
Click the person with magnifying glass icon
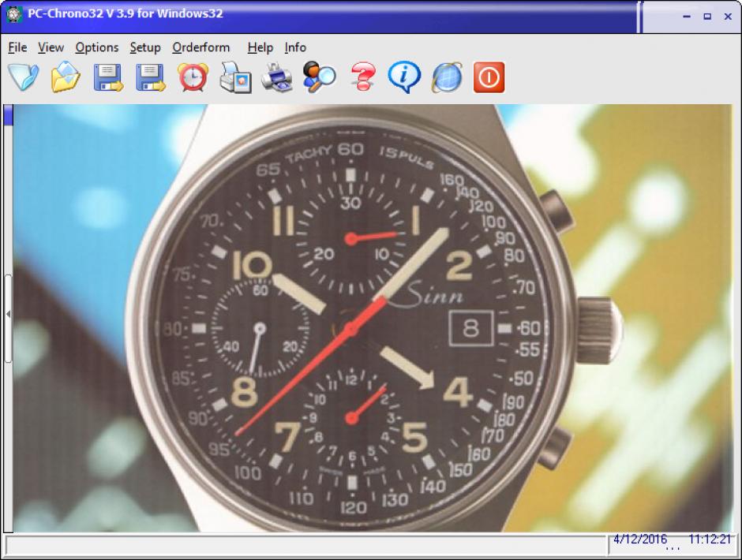point(320,77)
